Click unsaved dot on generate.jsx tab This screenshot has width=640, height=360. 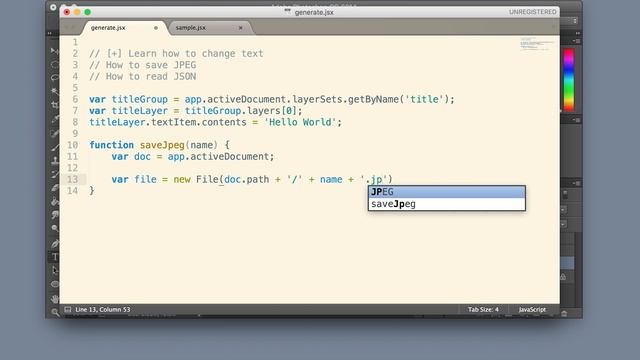156,28
